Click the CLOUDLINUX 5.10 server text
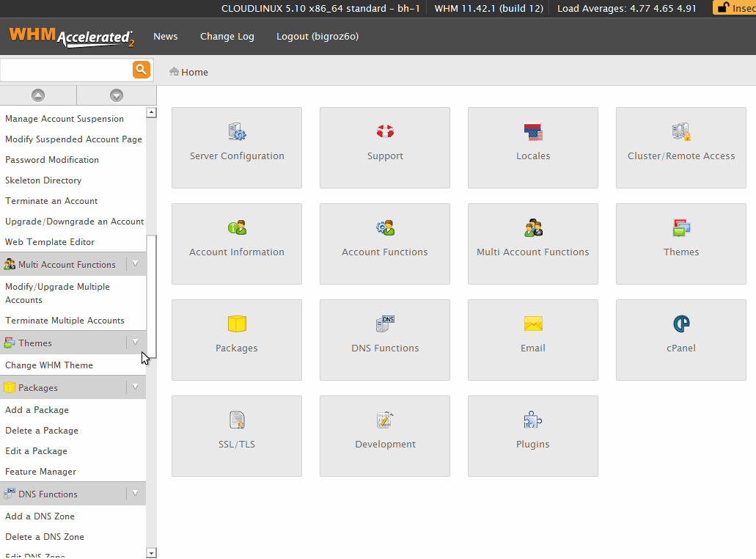Screen dimensions: 756x559 (x=320, y=8)
